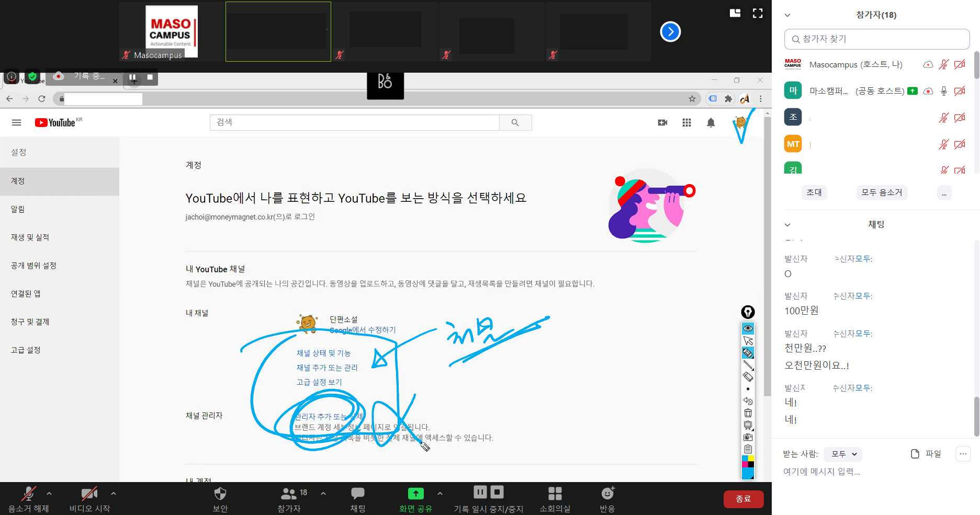Toggle annotation visibility eye icon
Viewport: 980px width, 515px height.
(x=748, y=328)
